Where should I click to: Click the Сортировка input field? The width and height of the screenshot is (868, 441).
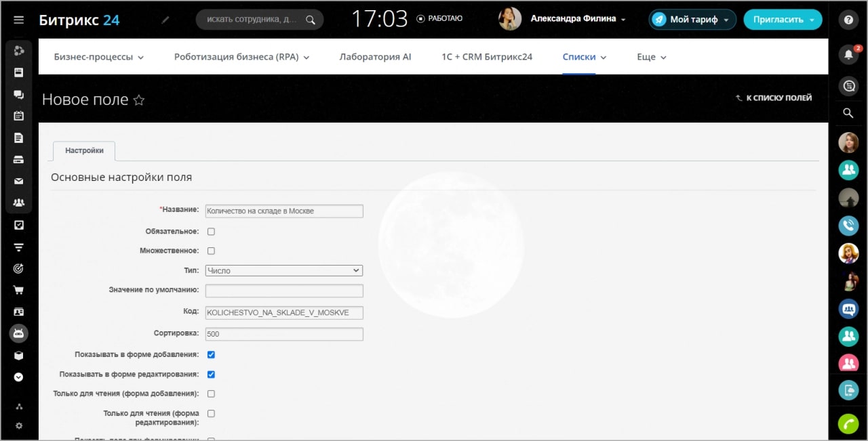[x=283, y=334]
